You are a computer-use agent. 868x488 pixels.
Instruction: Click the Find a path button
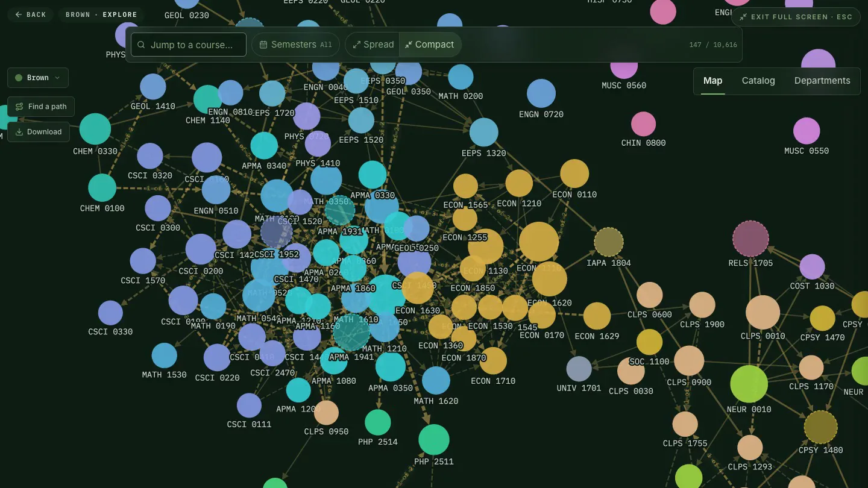pos(41,107)
